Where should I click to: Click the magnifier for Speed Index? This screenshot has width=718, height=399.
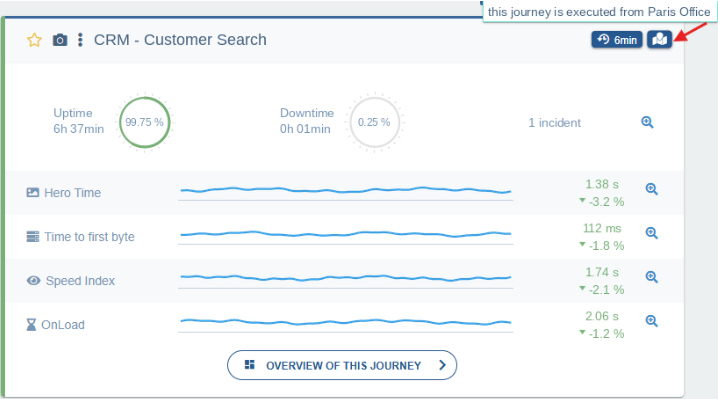click(652, 277)
